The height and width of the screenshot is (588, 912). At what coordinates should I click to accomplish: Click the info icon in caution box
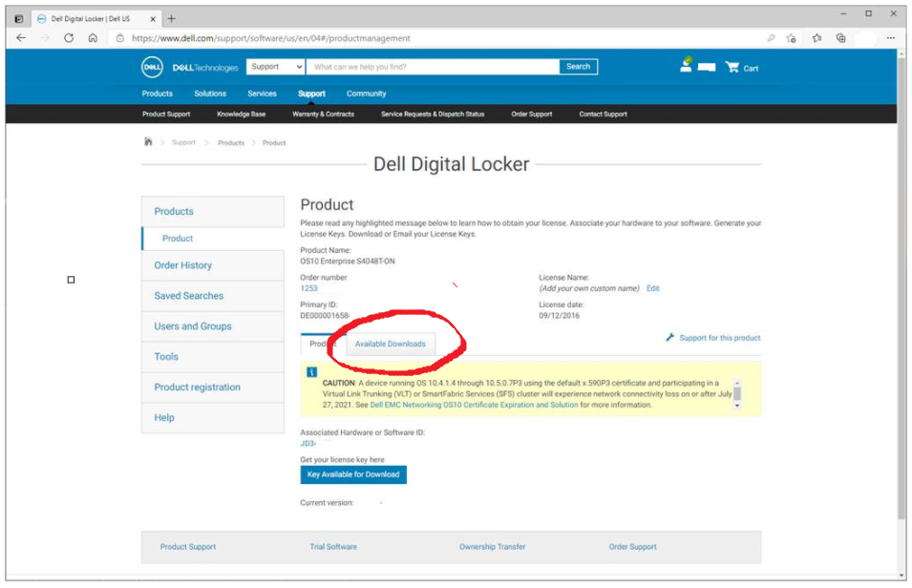311,372
